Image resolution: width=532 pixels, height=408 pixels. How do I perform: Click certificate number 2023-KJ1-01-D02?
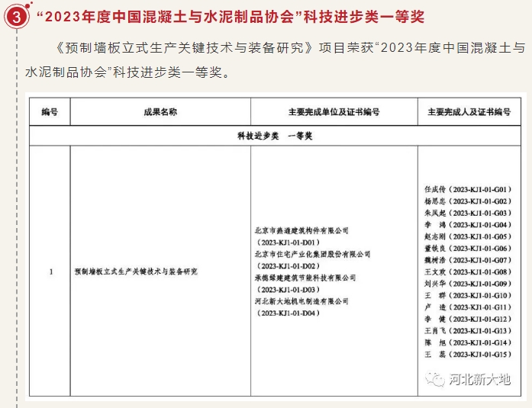point(289,266)
